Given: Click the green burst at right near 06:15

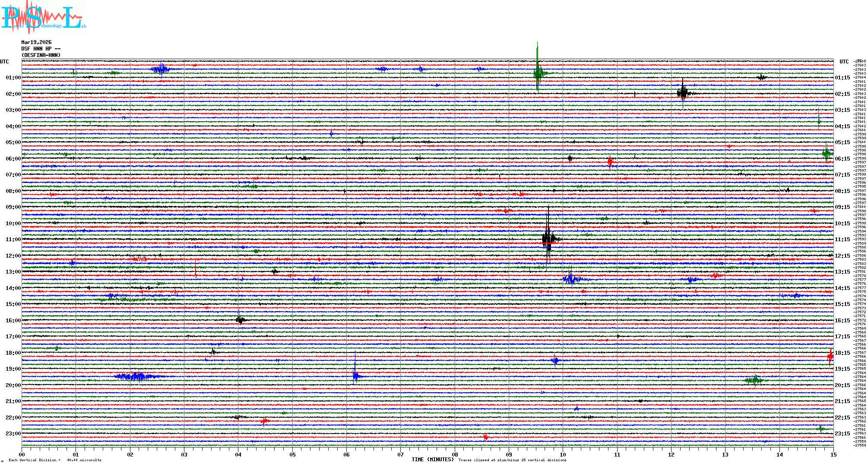Looking at the screenshot, I should [x=827, y=153].
